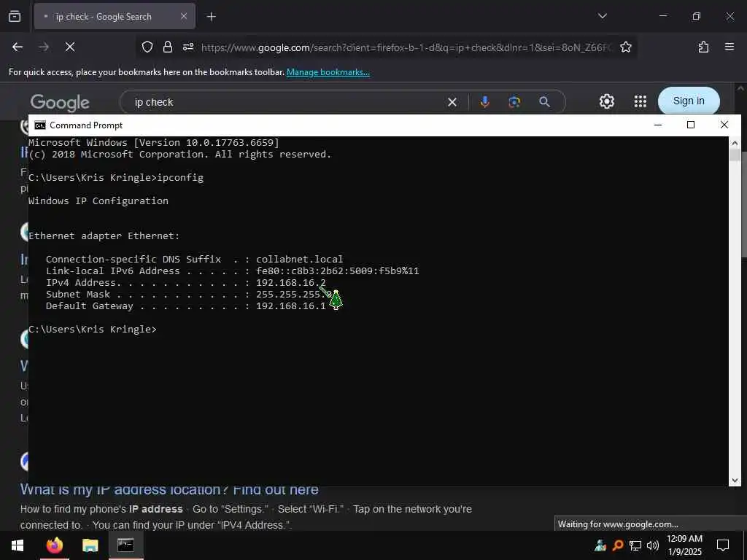The width and height of the screenshot is (747, 560).
Task: Click the forward navigation arrow in Firefox
Action: click(x=44, y=47)
